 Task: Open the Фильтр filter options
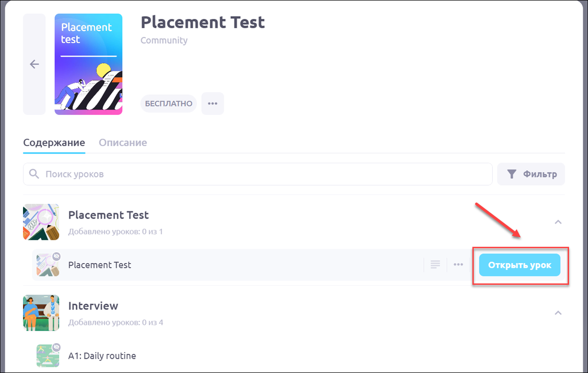[x=531, y=174]
